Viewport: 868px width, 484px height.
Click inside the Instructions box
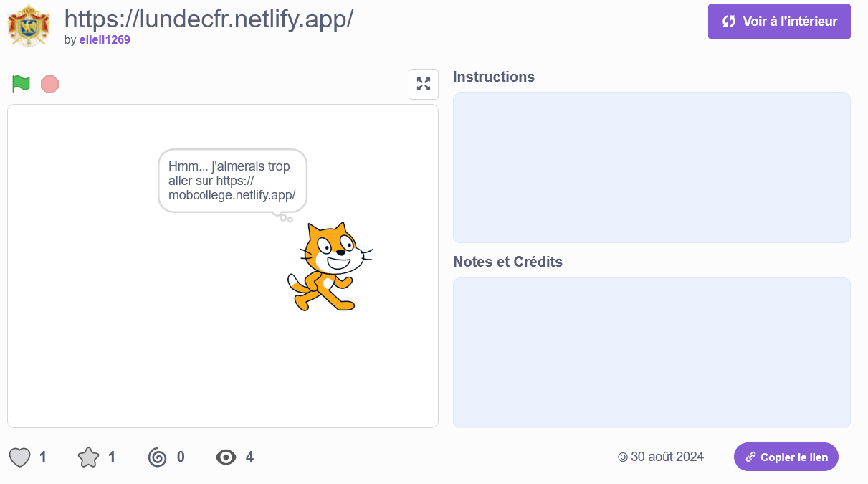tap(652, 168)
